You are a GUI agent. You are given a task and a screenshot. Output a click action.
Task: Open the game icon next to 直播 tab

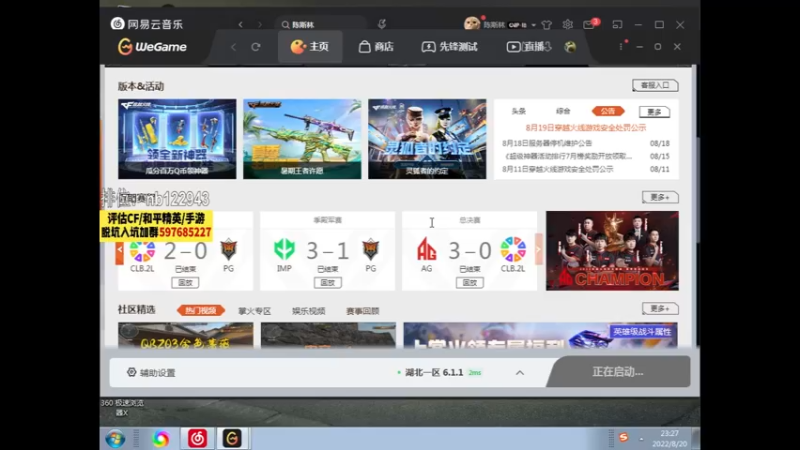pyautogui.click(x=570, y=46)
